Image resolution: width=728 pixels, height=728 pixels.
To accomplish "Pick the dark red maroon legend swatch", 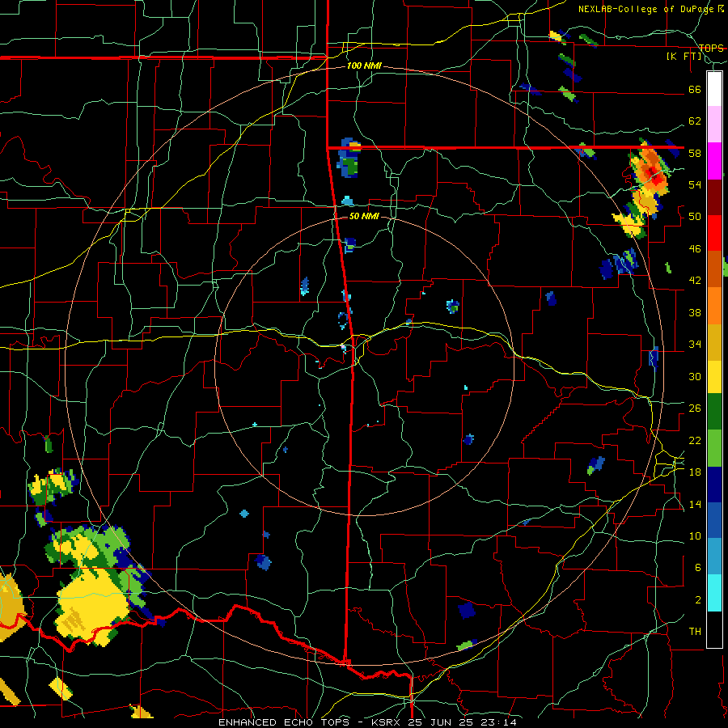I will pyautogui.click(x=714, y=197).
